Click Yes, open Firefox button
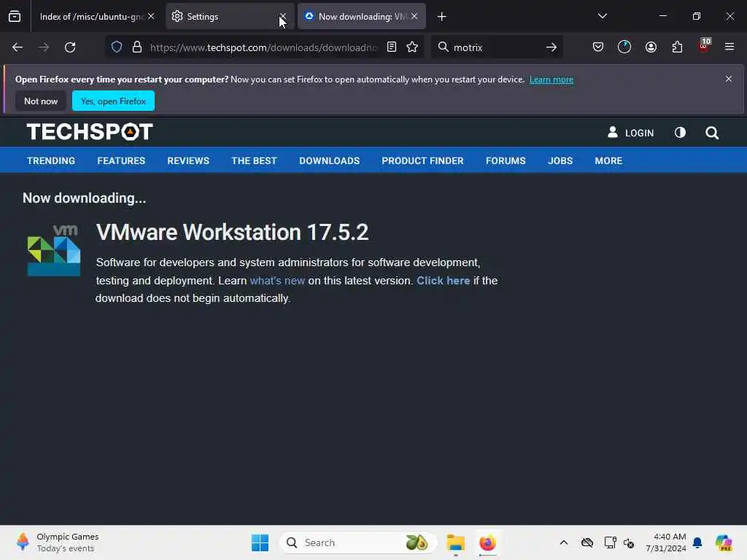 click(113, 101)
